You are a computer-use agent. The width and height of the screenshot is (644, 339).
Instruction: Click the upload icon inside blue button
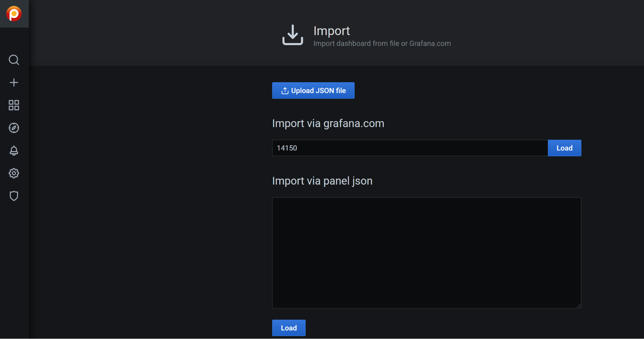click(x=285, y=91)
